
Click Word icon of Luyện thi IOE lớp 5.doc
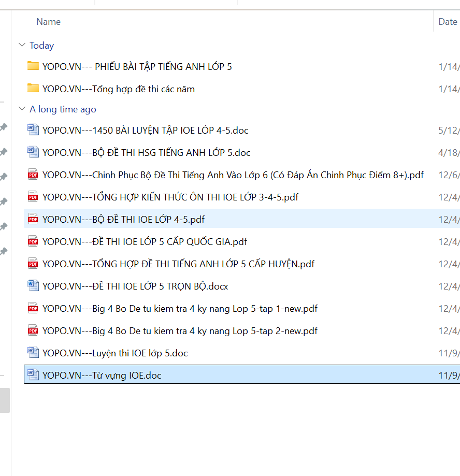(x=33, y=353)
